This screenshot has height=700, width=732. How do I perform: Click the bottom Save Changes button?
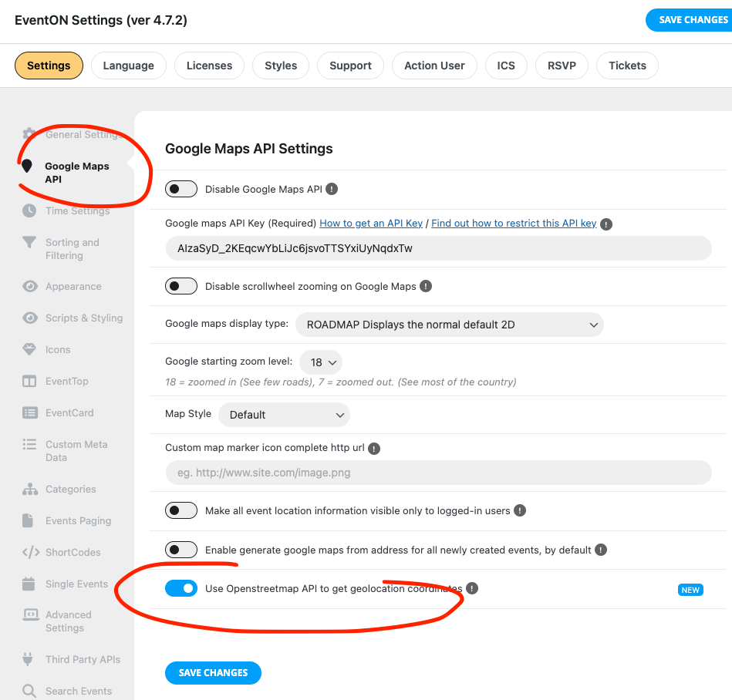(213, 673)
